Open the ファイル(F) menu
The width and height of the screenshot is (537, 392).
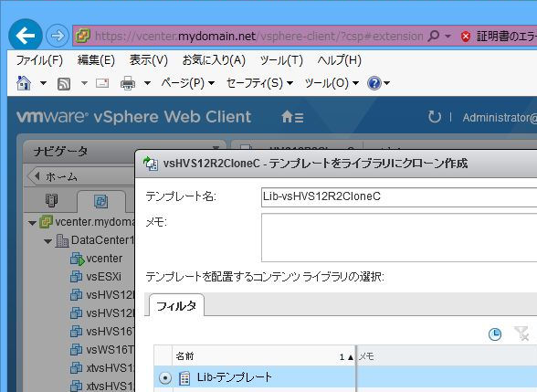point(39,60)
